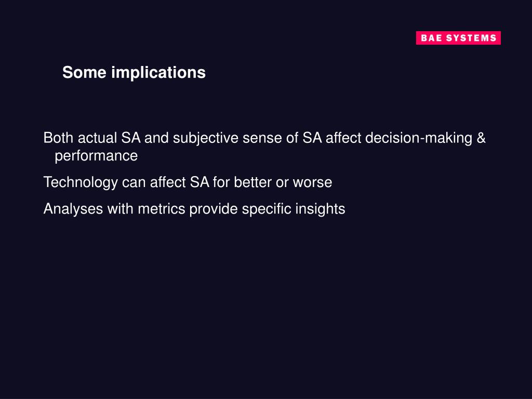This screenshot has width=532, height=399.
Task: Click the word 'provide'
Action: tap(214, 209)
